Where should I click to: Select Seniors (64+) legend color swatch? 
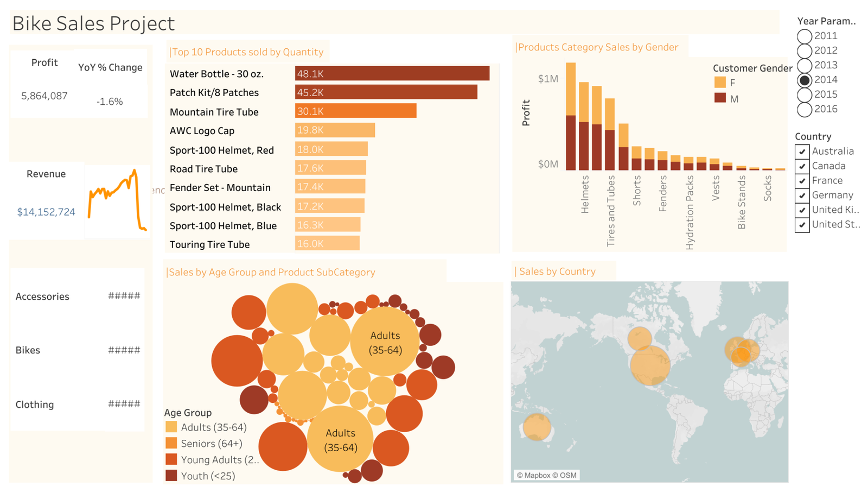pyautogui.click(x=171, y=444)
